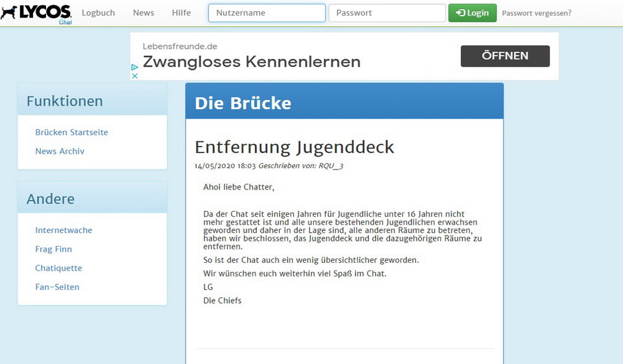
Task: Click the Entfernung Jugenddeck article title
Action: pyautogui.click(x=294, y=147)
